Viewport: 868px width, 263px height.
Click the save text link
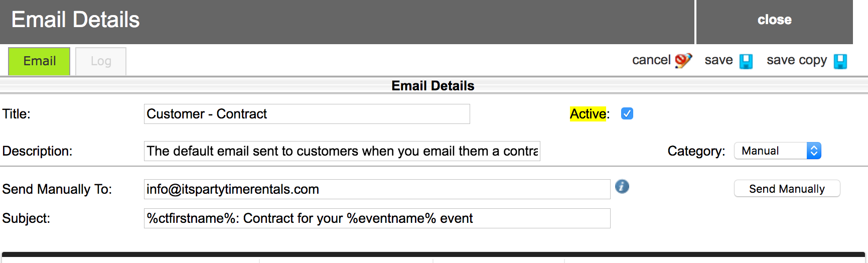pos(718,60)
